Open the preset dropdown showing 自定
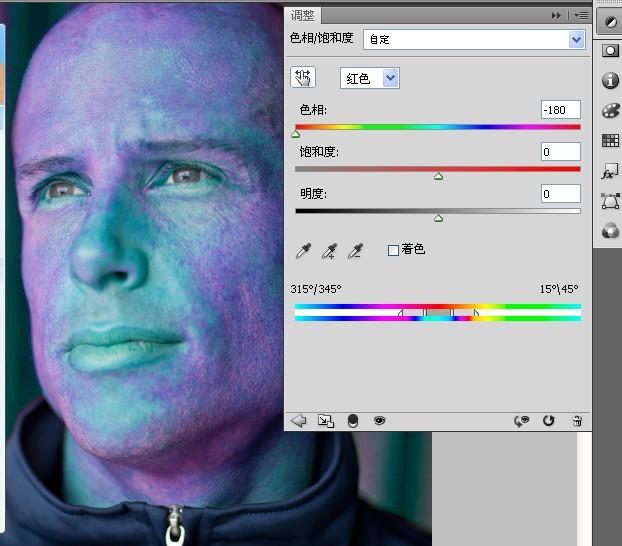The image size is (622, 546). 474,39
